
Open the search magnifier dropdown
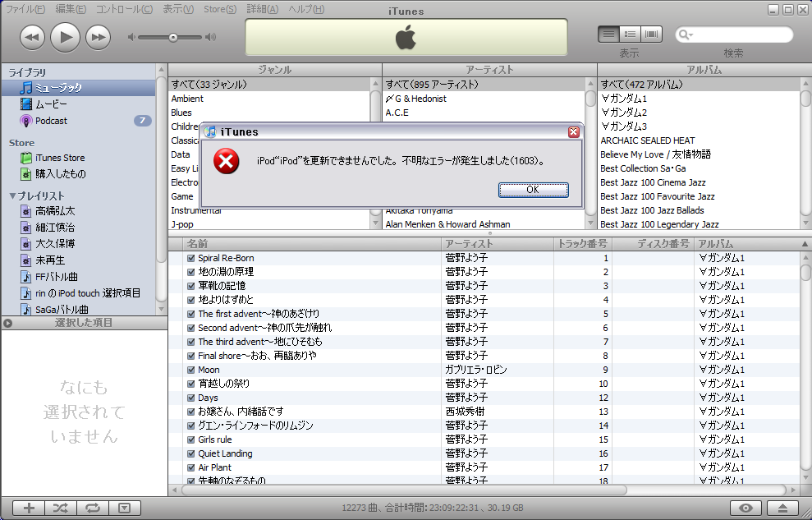(x=686, y=35)
